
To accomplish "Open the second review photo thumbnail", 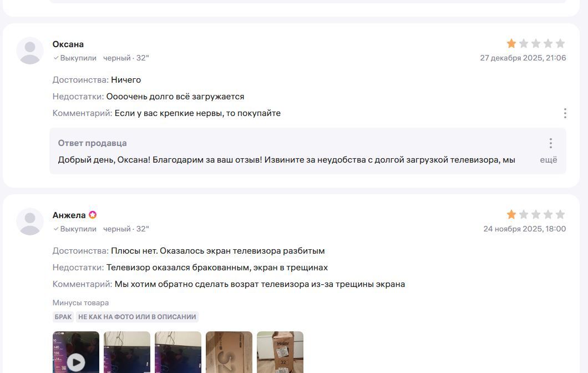I will coord(126,352).
